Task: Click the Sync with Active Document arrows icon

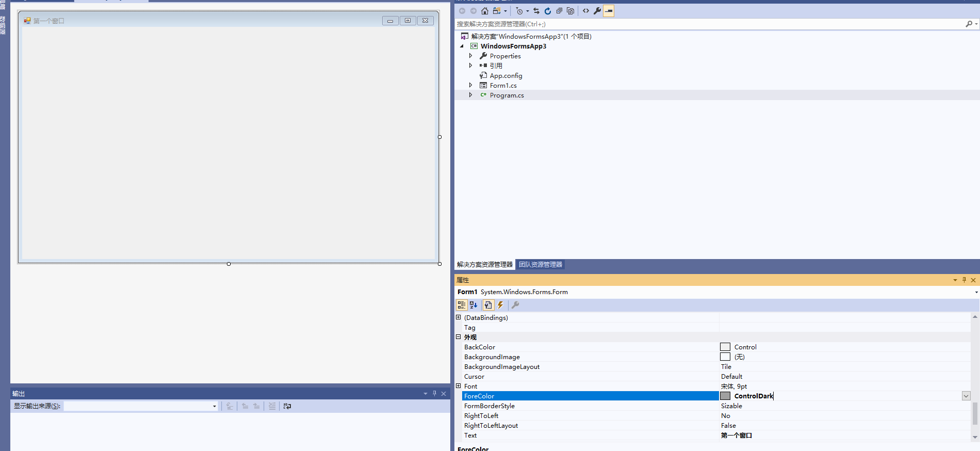Action: coord(536,11)
